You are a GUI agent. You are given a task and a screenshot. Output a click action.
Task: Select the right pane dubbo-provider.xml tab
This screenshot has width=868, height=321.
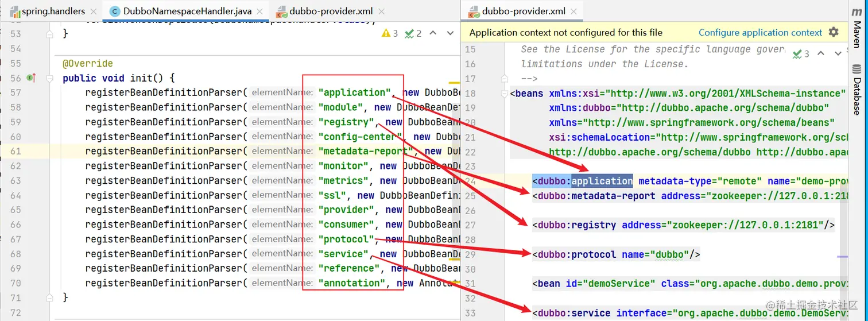pyautogui.click(x=523, y=11)
